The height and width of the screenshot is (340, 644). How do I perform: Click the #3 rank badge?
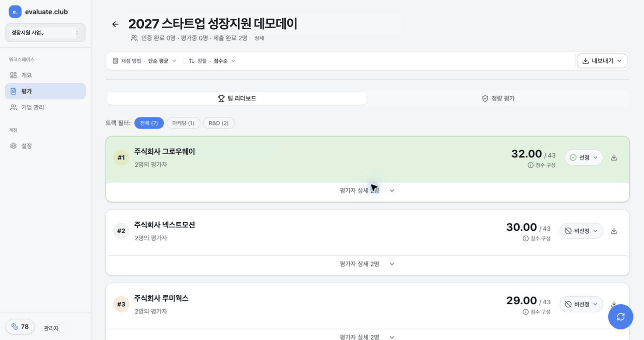[121, 304]
